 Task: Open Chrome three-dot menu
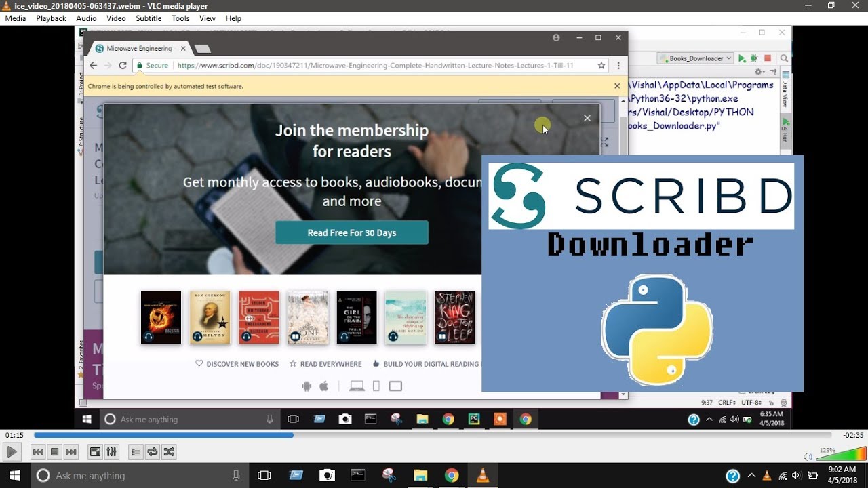pyautogui.click(x=618, y=66)
